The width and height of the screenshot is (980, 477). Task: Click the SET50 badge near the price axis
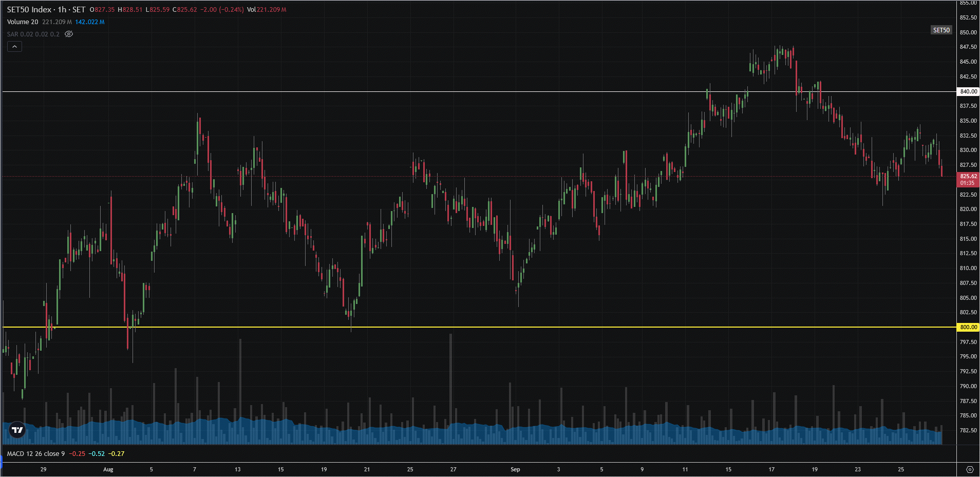pos(941,30)
